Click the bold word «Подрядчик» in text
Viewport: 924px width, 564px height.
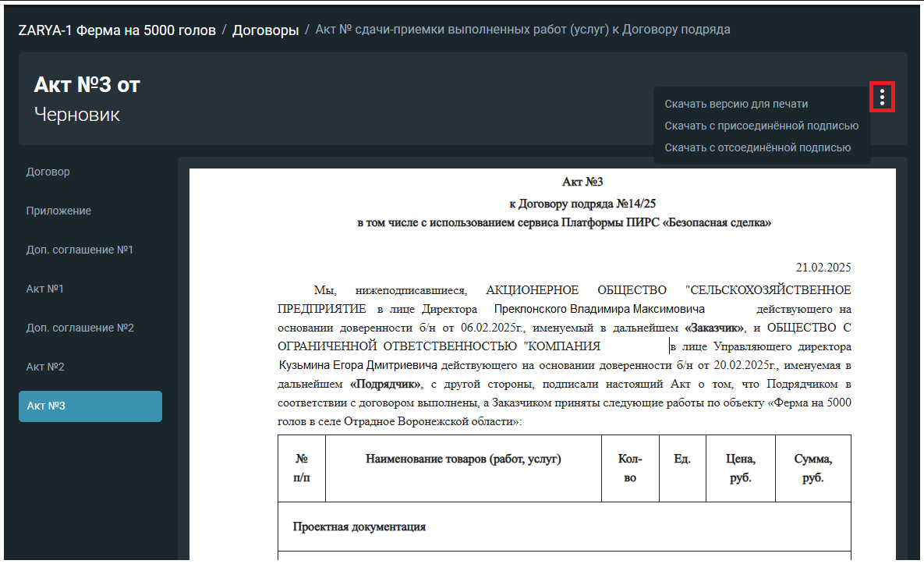click(x=385, y=385)
